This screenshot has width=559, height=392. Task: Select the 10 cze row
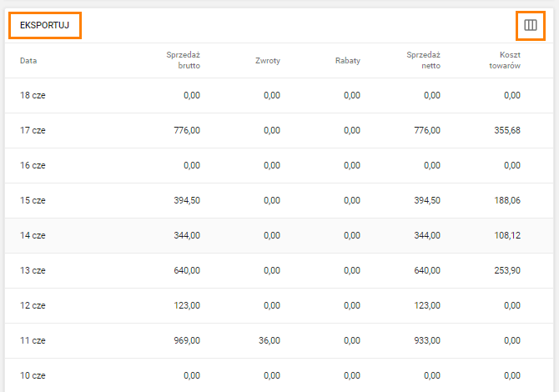pos(33,376)
